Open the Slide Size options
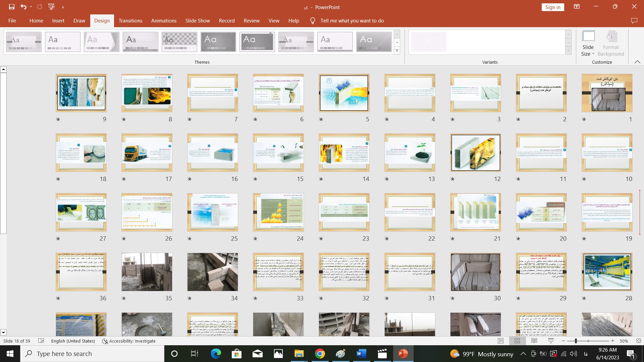This screenshot has height=362, width=644. pyautogui.click(x=588, y=44)
